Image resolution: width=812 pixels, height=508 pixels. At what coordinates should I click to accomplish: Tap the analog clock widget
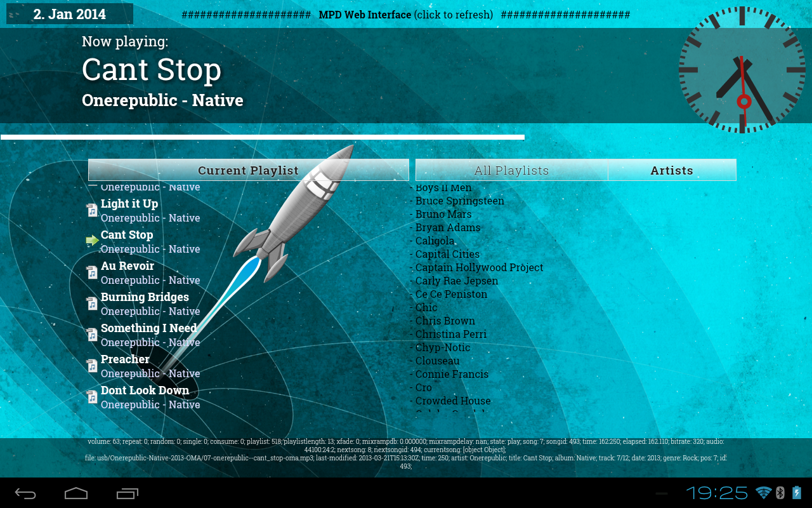[742, 70]
